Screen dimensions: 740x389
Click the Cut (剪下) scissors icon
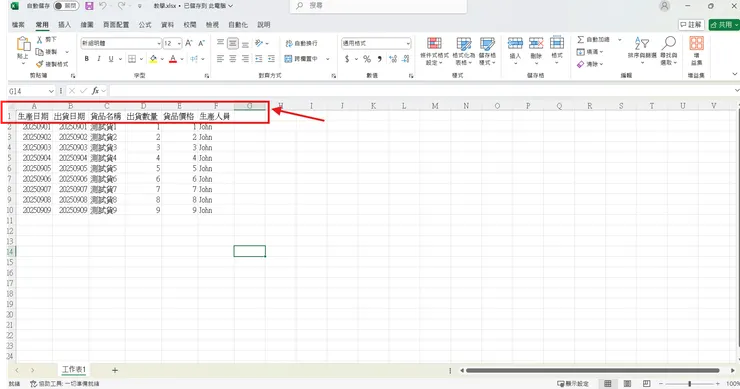[40, 40]
